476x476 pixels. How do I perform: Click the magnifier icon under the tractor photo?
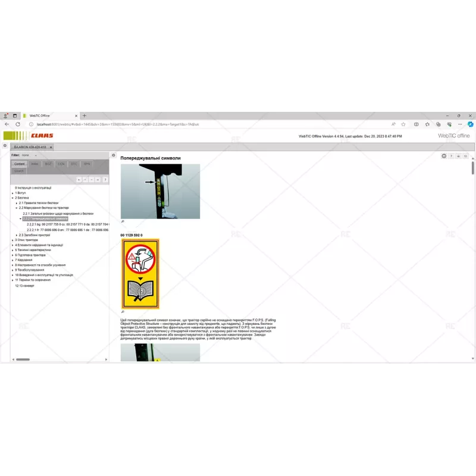(x=122, y=221)
